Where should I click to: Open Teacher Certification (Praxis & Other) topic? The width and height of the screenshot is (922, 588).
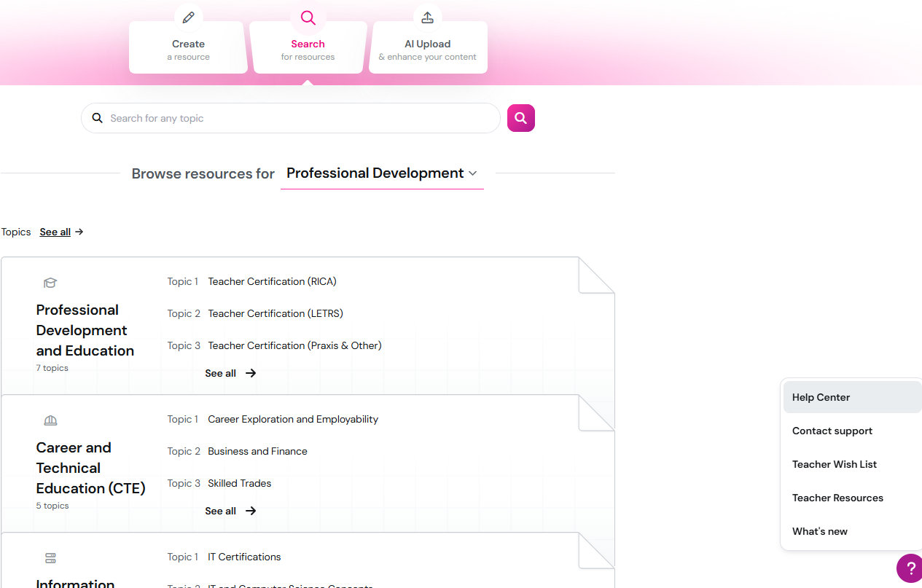click(x=294, y=345)
